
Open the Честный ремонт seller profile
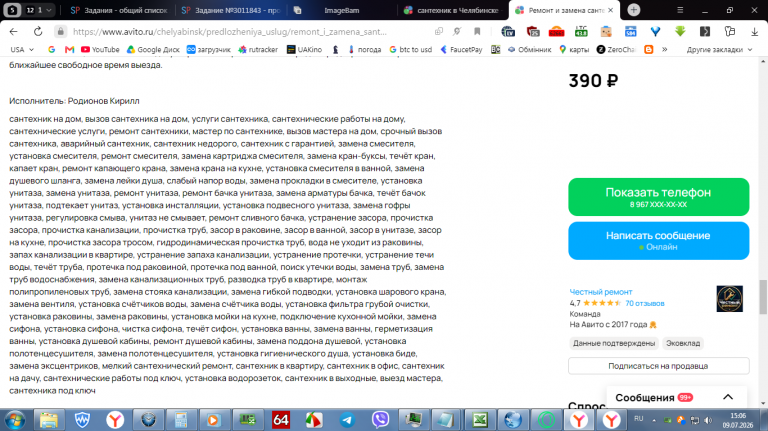600,292
